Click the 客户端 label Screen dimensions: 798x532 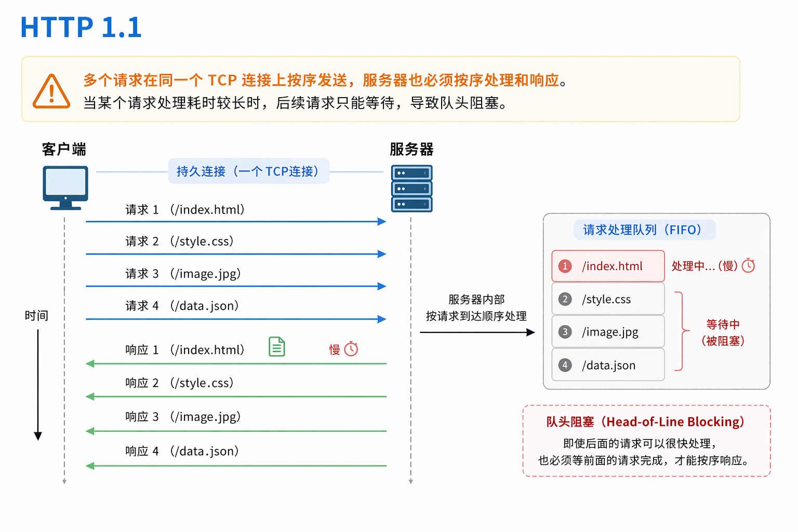[64, 150]
